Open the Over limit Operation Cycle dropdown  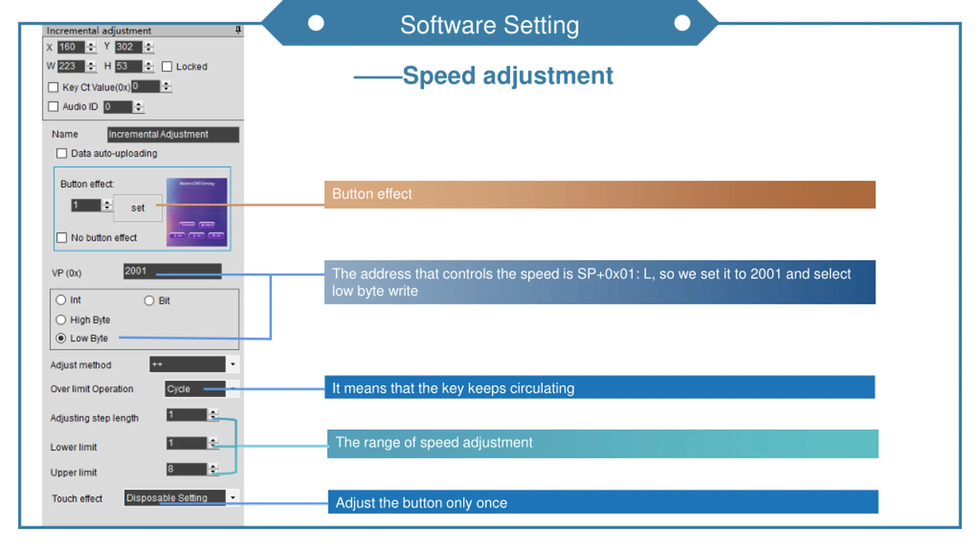click(x=232, y=389)
